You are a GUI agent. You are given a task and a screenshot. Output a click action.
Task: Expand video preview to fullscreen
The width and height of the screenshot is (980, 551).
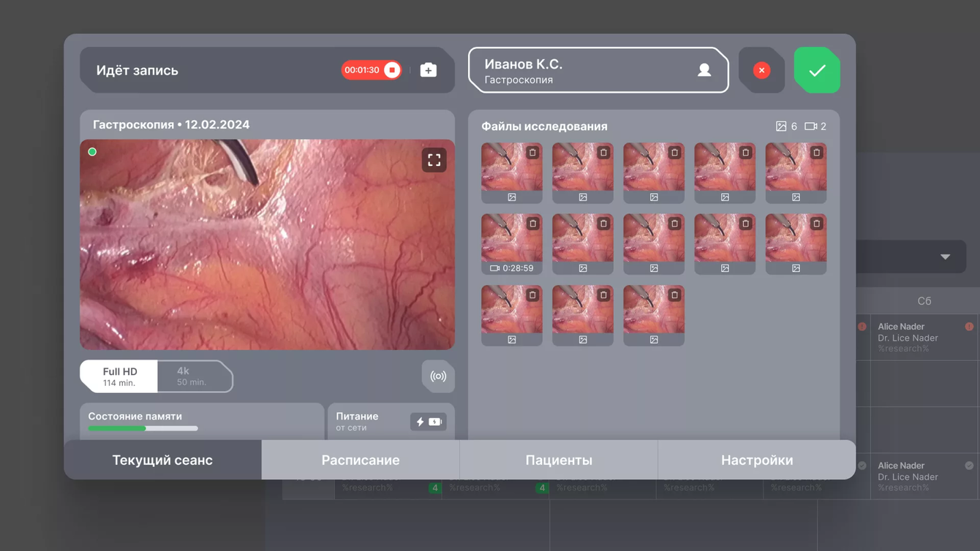434,160
